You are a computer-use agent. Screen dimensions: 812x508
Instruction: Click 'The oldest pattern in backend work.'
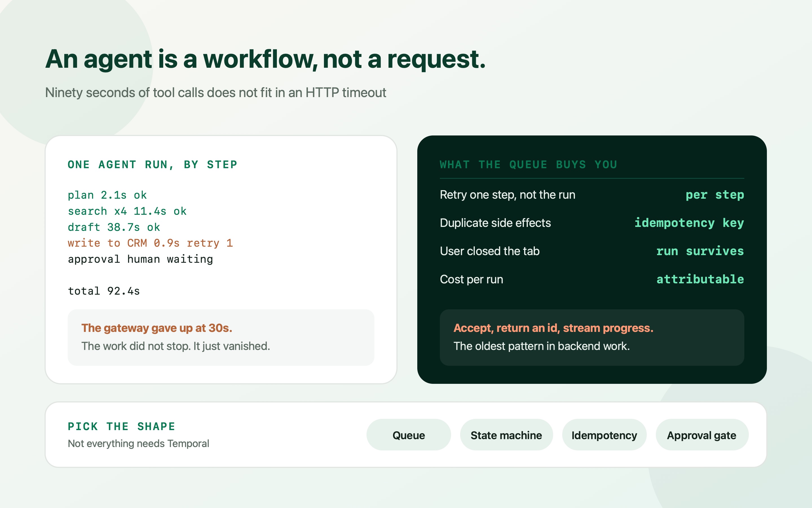(542, 346)
